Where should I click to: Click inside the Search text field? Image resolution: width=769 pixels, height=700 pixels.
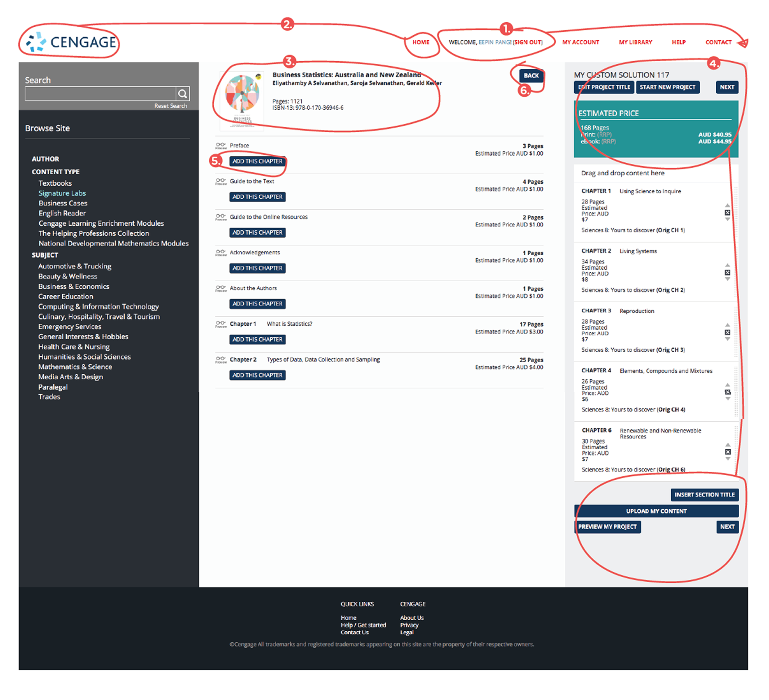click(x=100, y=93)
